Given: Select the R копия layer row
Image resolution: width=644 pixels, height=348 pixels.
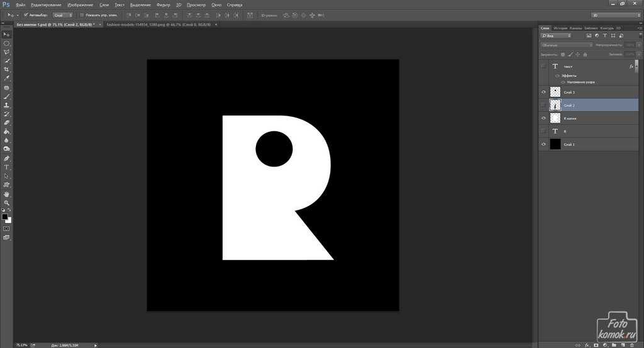Looking at the screenshot, I should [589, 118].
